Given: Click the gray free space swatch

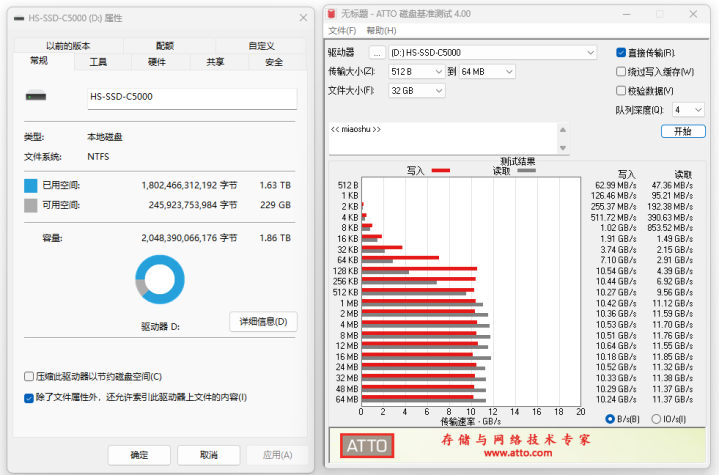Looking at the screenshot, I should pyautogui.click(x=31, y=205).
